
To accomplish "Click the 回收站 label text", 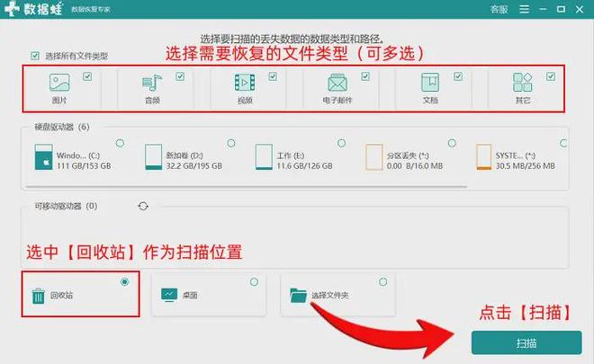I will [x=61, y=296].
